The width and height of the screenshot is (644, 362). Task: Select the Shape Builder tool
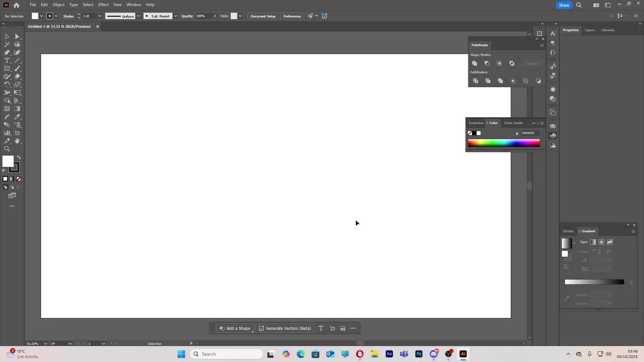coord(7,101)
